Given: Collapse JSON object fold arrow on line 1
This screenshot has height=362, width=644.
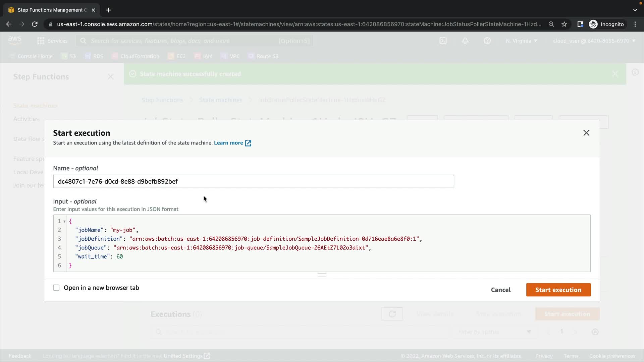Looking at the screenshot, I should click(64, 221).
